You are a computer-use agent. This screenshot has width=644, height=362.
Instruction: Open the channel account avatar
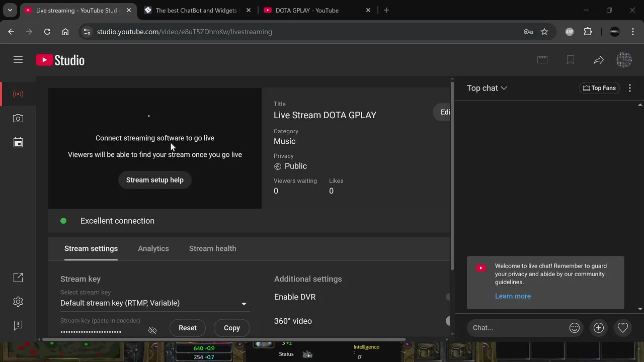(624, 60)
